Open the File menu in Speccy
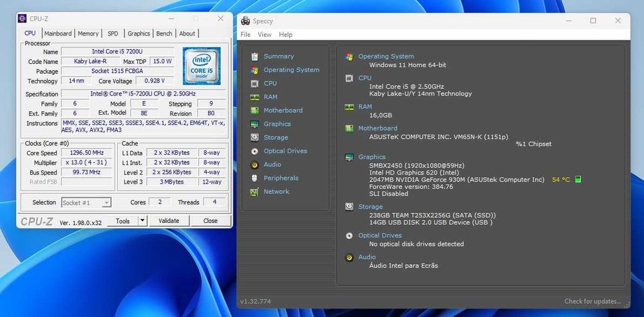The image size is (644, 317). (245, 35)
